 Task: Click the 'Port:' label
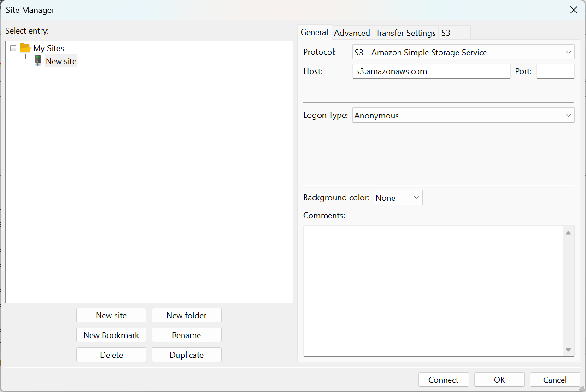click(x=523, y=71)
